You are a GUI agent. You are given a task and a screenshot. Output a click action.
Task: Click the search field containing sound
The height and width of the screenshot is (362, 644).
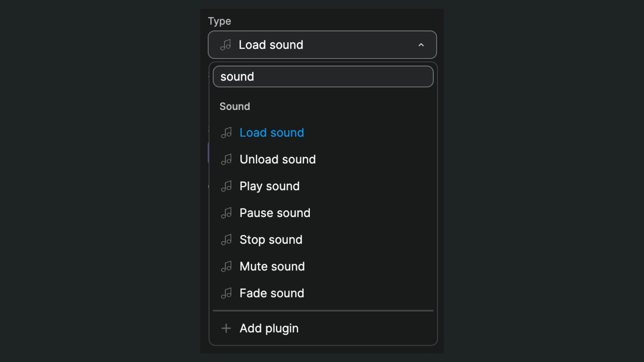pyautogui.click(x=323, y=76)
